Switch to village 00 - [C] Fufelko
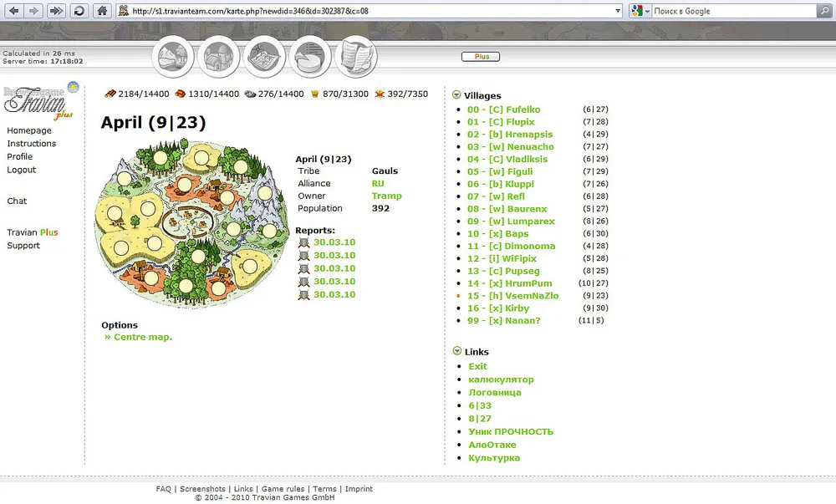This screenshot has height=504, width=836. [504, 109]
